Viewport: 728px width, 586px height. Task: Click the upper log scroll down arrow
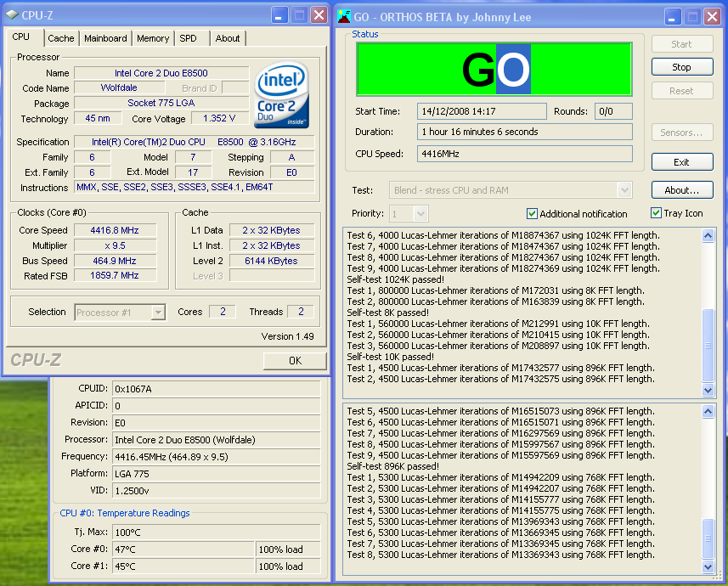708,391
